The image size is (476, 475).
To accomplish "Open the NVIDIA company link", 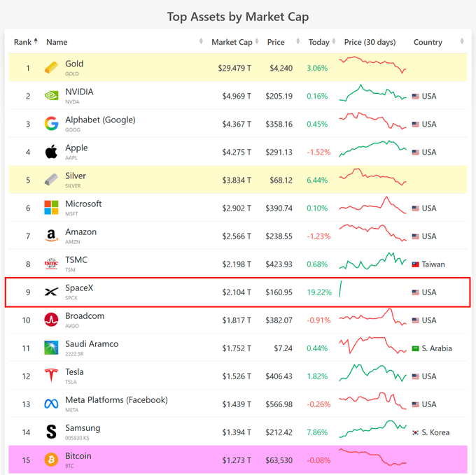I will tap(79, 92).
